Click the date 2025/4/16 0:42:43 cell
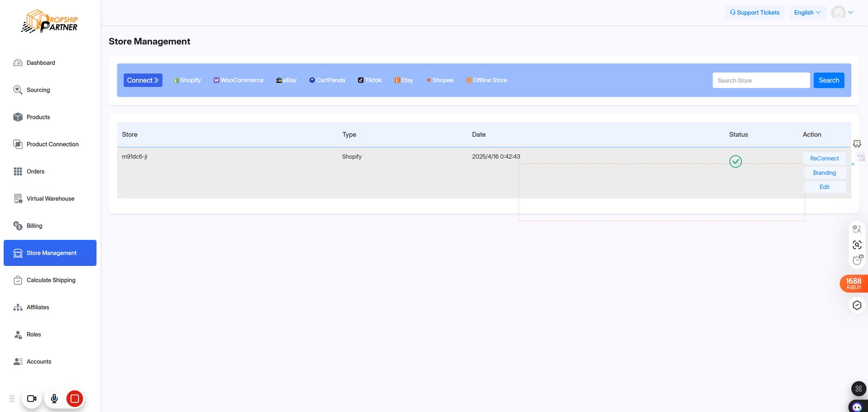This screenshot has width=868, height=412. (496, 156)
